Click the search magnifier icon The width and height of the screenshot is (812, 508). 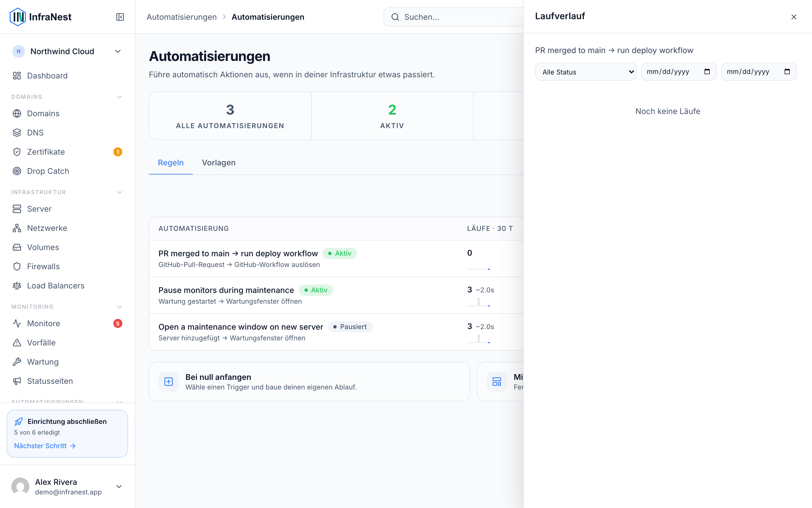[395, 17]
